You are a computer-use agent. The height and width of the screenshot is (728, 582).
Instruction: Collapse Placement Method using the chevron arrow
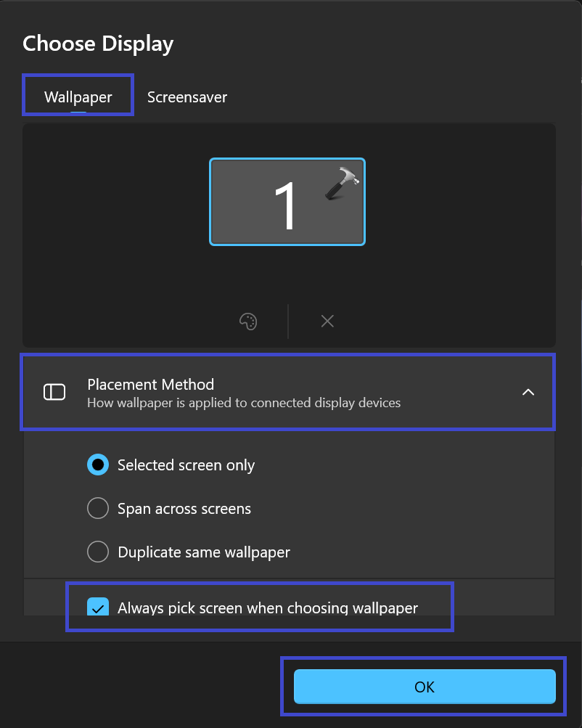click(x=528, y=392)
